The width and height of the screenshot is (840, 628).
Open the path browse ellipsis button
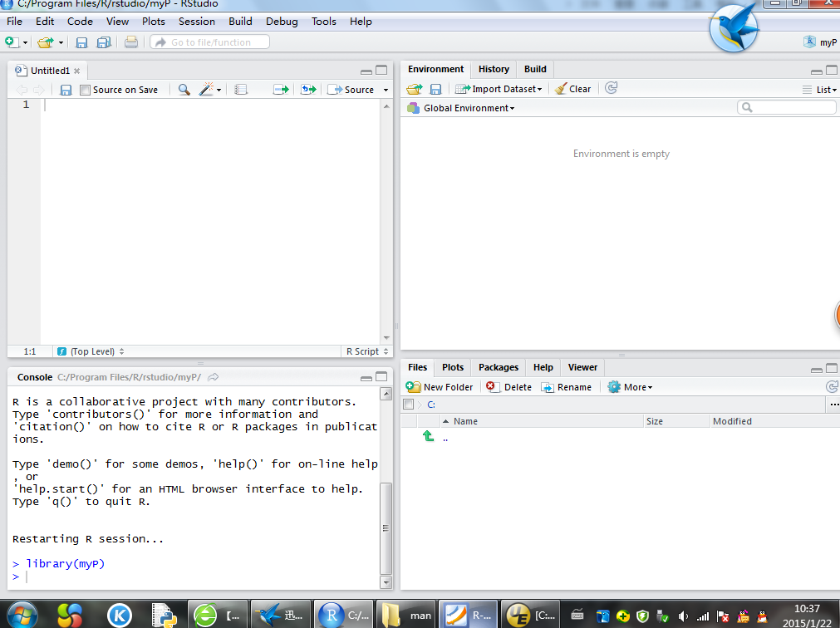(x=833, y=405)
